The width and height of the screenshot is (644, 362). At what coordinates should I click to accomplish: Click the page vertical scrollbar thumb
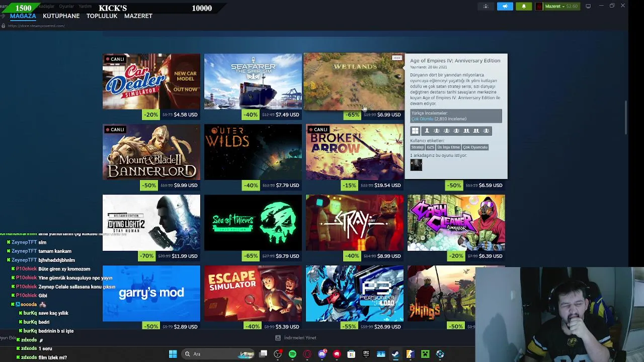(625, 117)
